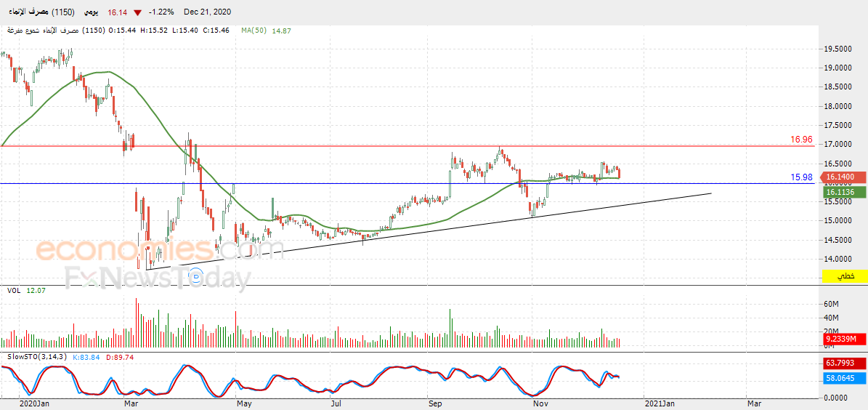The height and width of the screenshot is (410, 868).
Task: Click the Dec 21, 2020 date in header
Action: point(208,12)
